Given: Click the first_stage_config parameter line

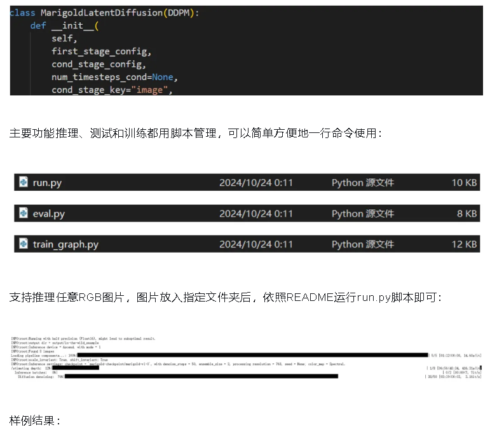Looking at the screenshot, I should 102,52.
